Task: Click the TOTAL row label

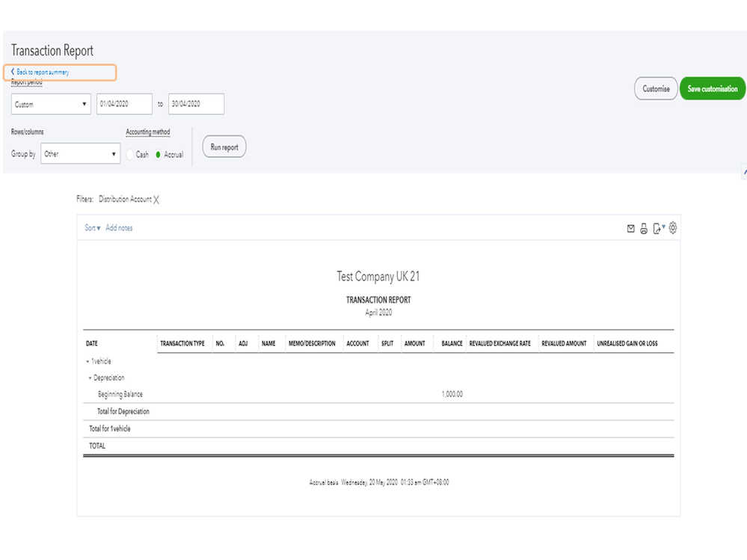Action: click(97, 446)
